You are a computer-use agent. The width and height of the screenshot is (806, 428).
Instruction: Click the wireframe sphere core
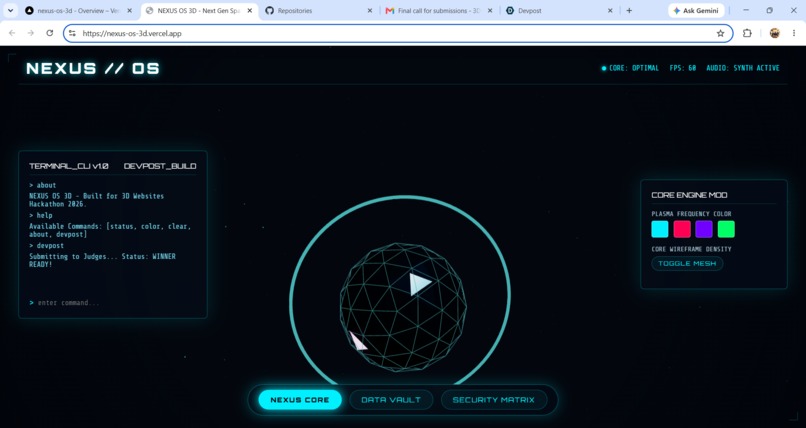coord(403,307)
